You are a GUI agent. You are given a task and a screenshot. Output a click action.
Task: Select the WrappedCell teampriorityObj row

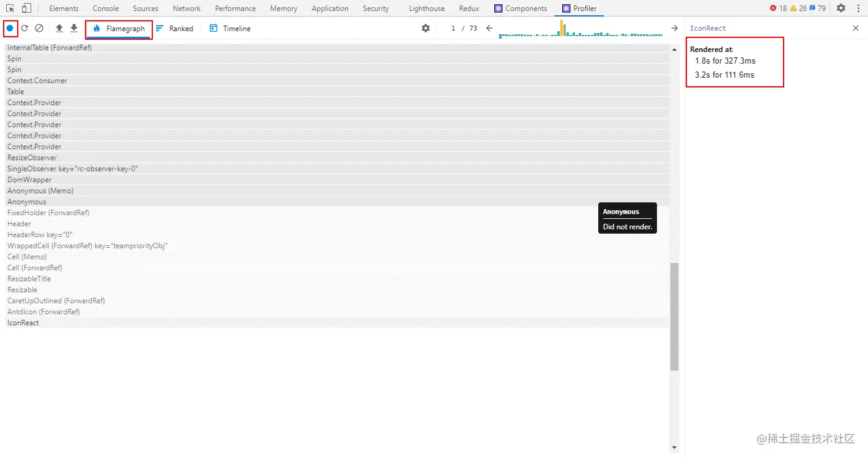(x=337, y=246)
